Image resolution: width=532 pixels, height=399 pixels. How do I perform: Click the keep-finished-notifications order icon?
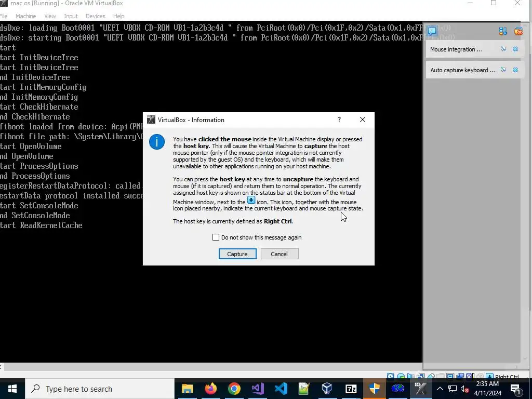point(503,31)
